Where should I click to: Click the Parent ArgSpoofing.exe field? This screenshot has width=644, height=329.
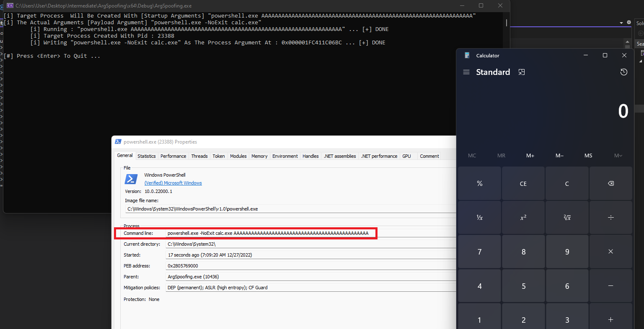311,277
